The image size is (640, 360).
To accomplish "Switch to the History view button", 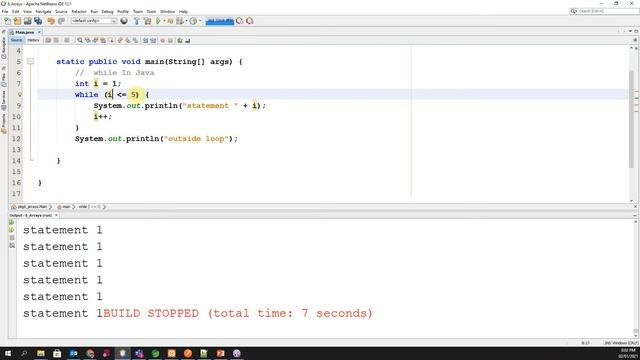I will pos(33,40).
